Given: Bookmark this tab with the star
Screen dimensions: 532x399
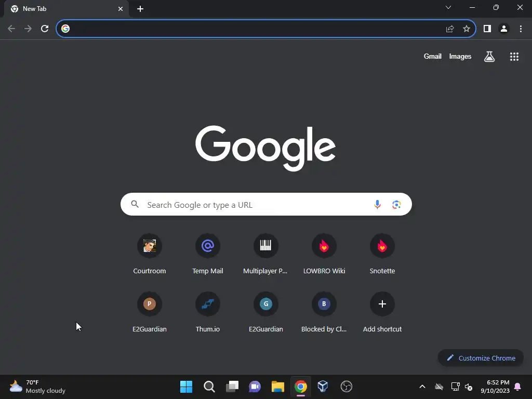Looking at the screenshot, I should pos(467,29).
